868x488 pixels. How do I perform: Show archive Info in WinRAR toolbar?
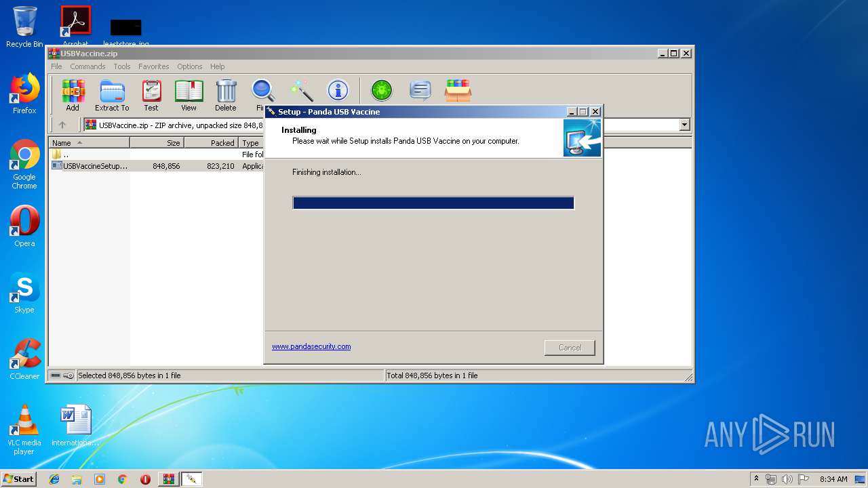pos(338,90)
